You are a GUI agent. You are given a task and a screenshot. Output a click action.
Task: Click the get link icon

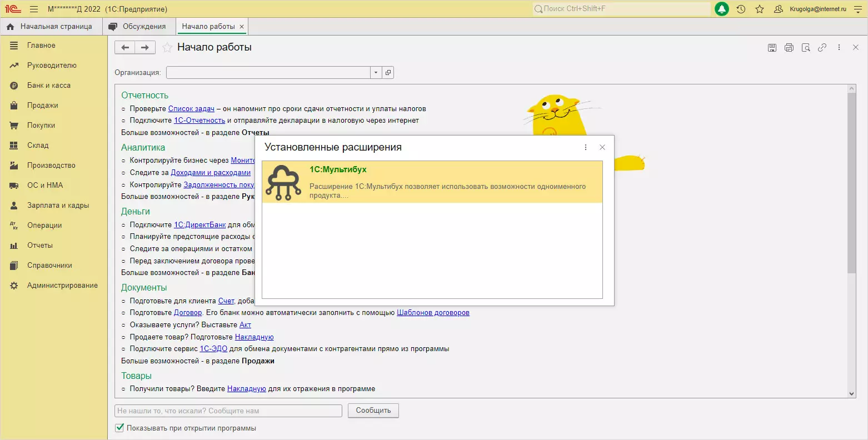pyautogui.click(x=822, y=48)
